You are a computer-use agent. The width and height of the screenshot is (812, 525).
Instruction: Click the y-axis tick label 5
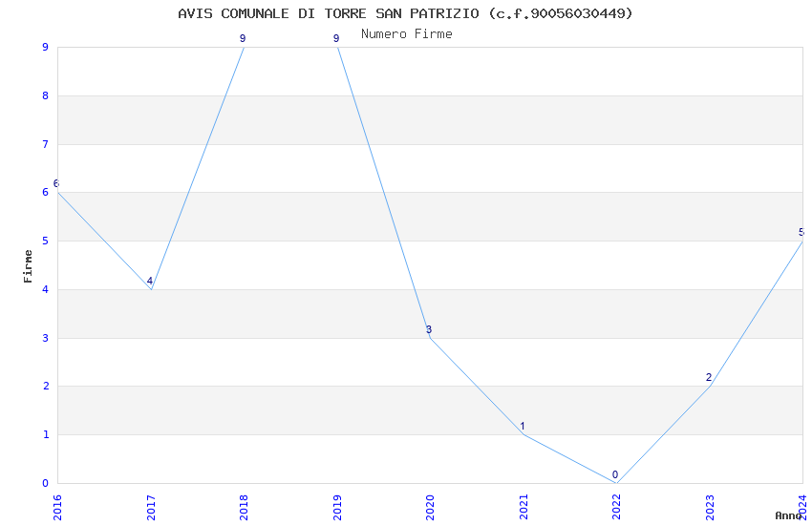click(x=46, y=241)
